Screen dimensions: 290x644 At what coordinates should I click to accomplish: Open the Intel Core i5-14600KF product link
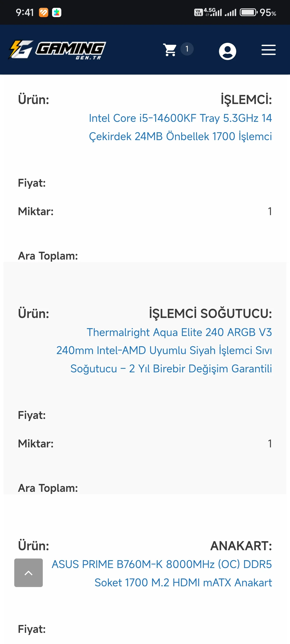point(180,127)
